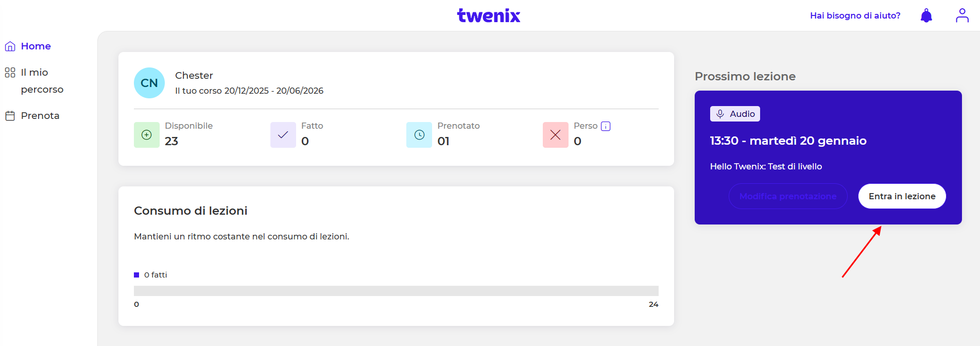Click the twenix logo
980x346 pixels.
(489, 15)
